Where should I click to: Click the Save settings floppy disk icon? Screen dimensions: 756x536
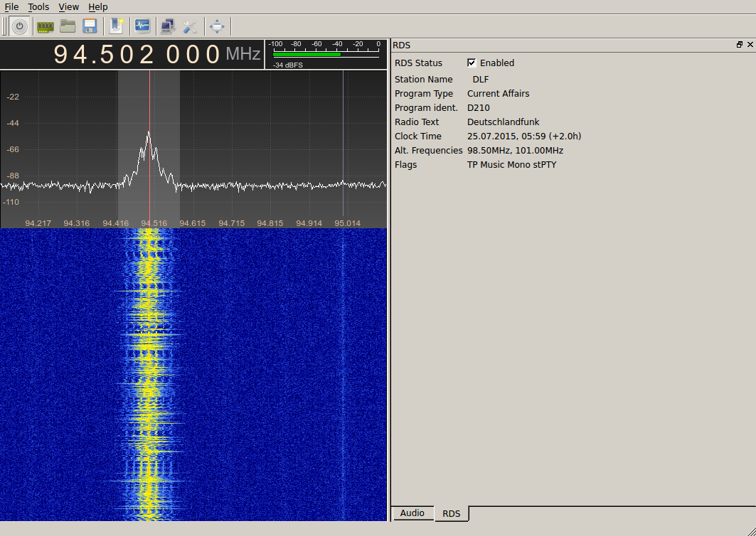[90, 27]
